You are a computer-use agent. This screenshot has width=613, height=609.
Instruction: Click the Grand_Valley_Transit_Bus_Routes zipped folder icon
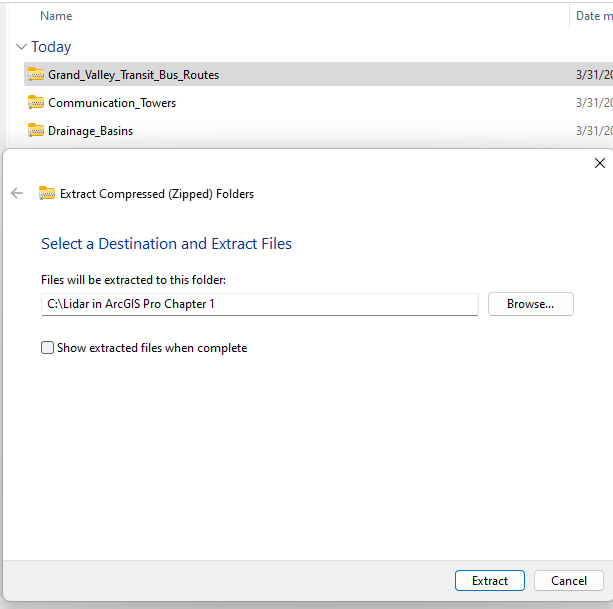click(36, 74)
